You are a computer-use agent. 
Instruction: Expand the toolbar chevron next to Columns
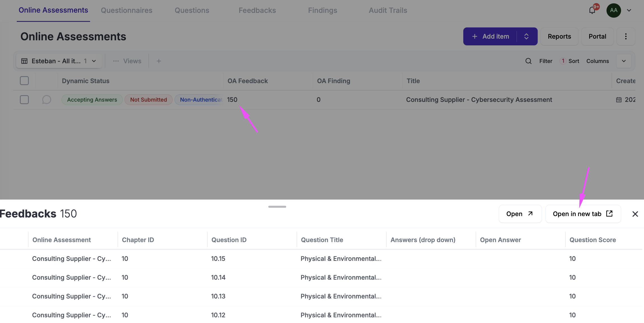click(x=624, y=61)
